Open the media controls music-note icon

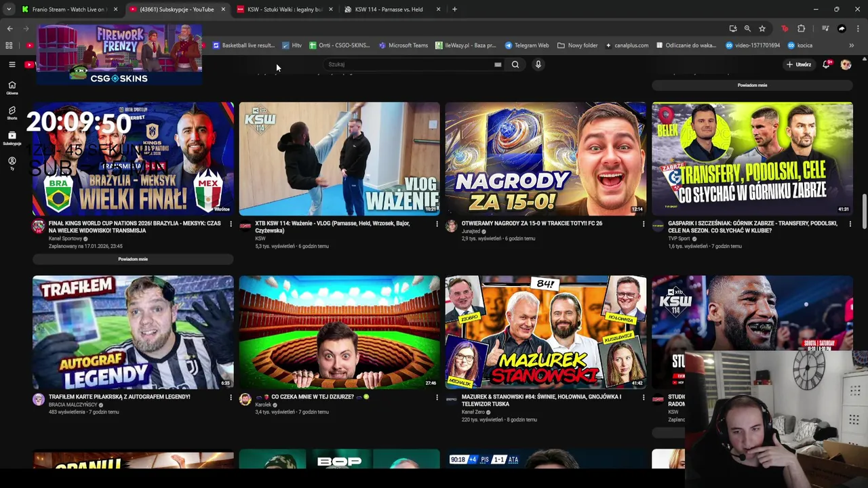[x=825, y=28]
